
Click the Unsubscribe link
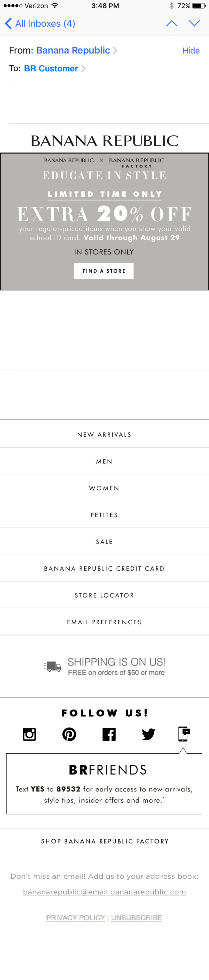pyautogui.click(x=136, y=918)
